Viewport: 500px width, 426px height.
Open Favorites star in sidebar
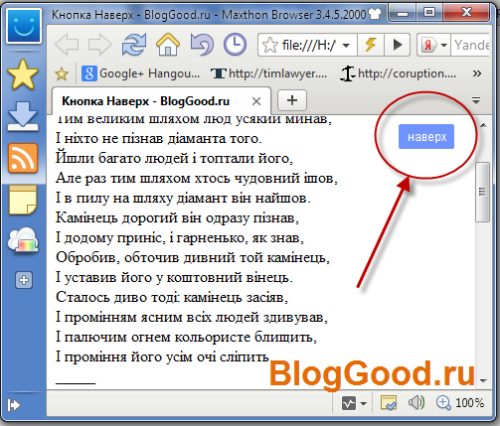point(23,75)
